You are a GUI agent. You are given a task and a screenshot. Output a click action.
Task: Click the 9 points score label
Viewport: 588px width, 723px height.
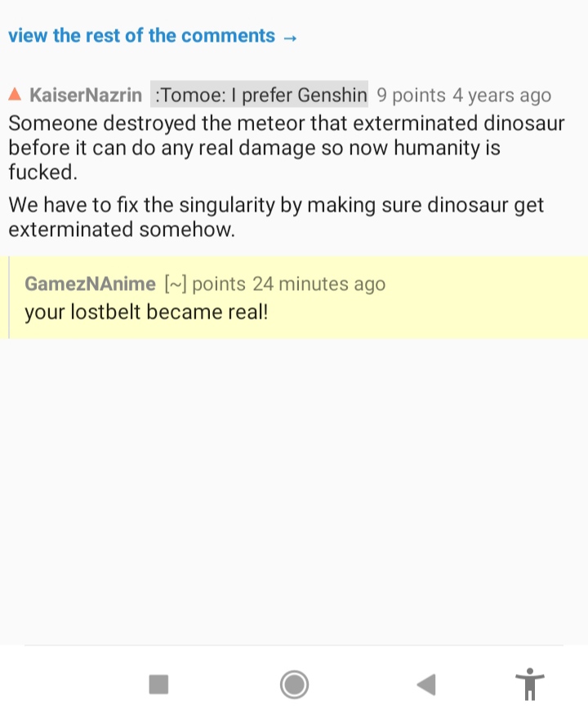tap(411, 96)
